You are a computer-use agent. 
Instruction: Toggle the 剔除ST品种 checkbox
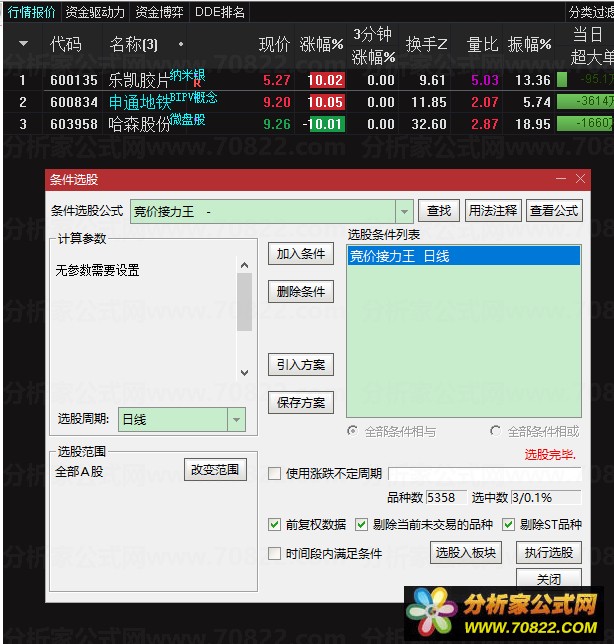508,524
